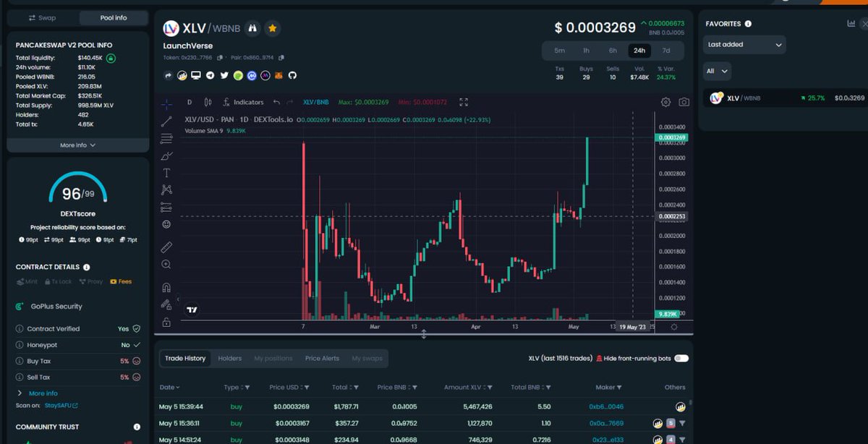Select the 1h timeframe stats

pos(586,51)
